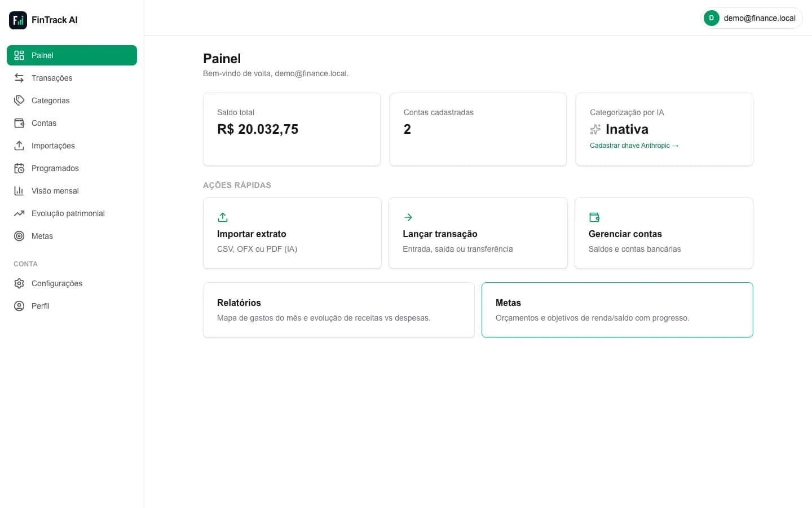The width and height of the screenshot is (812, 508).
Task: Click the Importações upload icon
Action: pos(19,146)
